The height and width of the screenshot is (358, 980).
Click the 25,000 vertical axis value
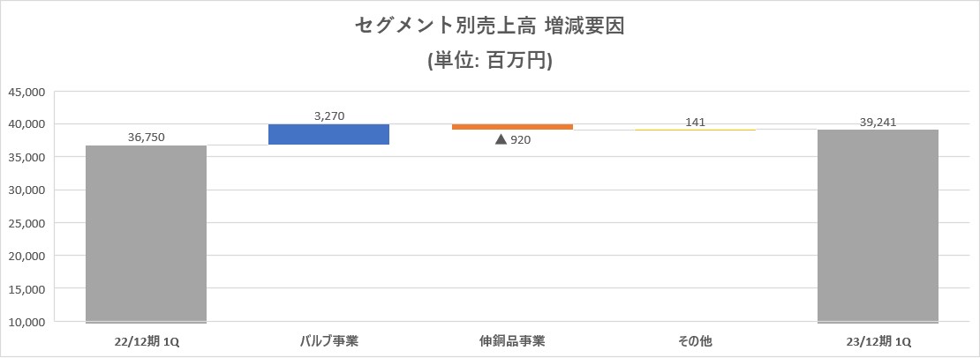[x=26, y=223]
